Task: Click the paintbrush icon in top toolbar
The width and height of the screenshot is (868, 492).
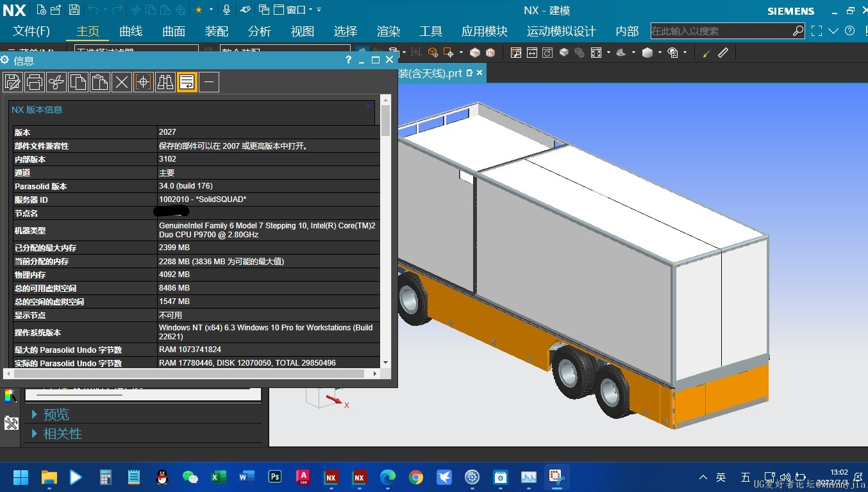Action: tap(706, 53)
